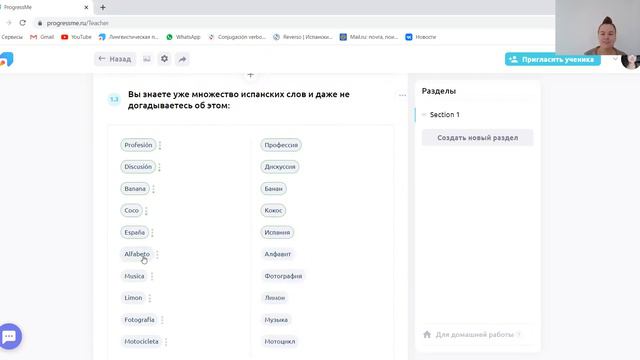Add a block with the plus icon above exercise
The width and height of the screenshot is (640, 360).
[x=251, y=75]
